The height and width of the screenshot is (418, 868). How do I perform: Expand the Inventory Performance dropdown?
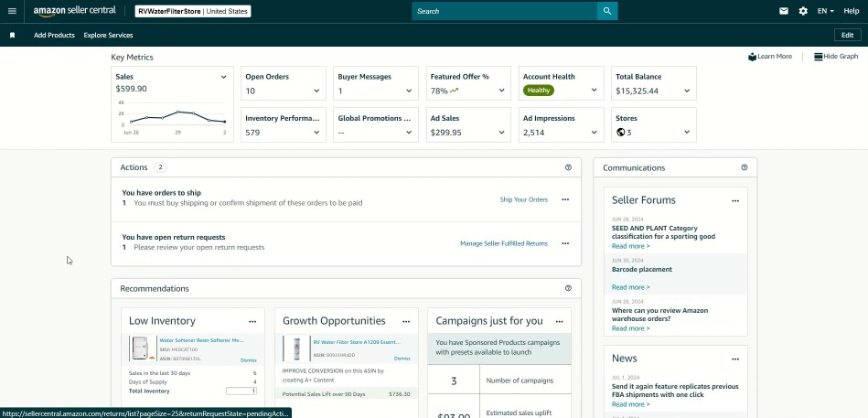pyautogui.click(x=316, y=133)
